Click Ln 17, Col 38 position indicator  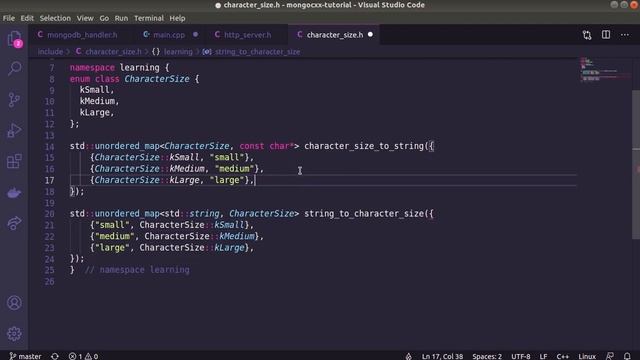point(442,356)
